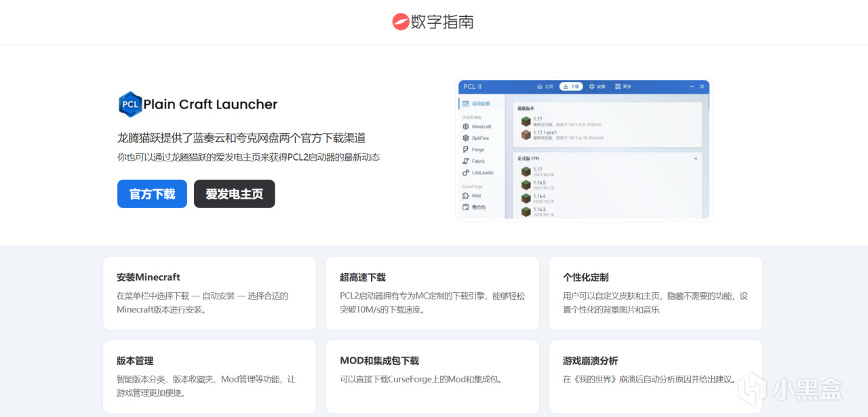The height and width of the screenshot is (417, 868).
Task: Choose Fabric in PCL sidebar
Action: [x=474, y=161]
